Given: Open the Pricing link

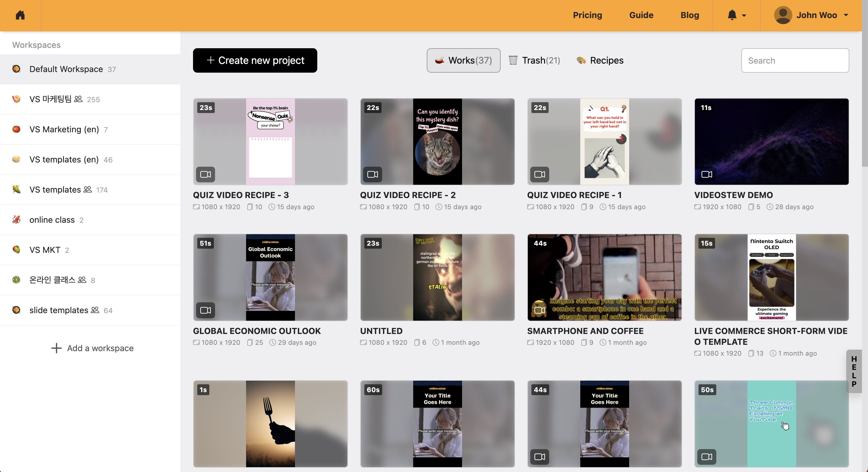Looking at the screenshot, I should (587, 15).
